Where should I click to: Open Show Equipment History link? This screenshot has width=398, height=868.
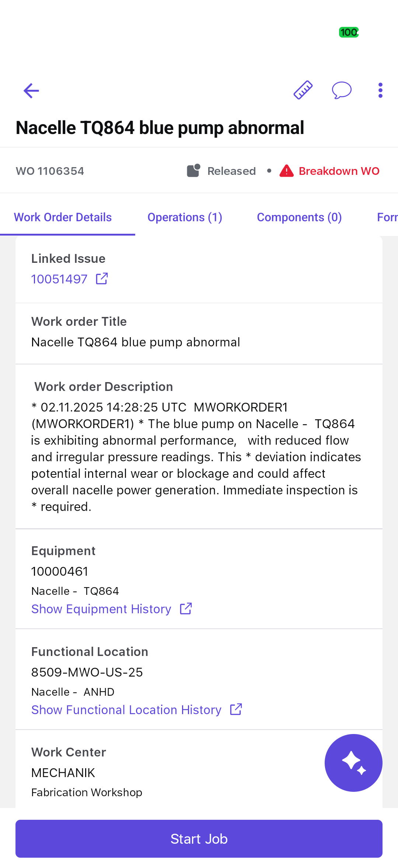(101, 609)
